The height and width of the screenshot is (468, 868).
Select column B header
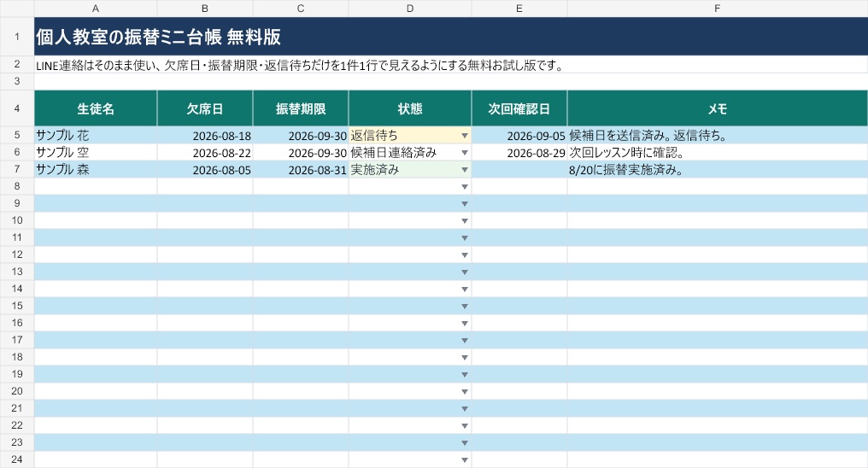[205, 9]
